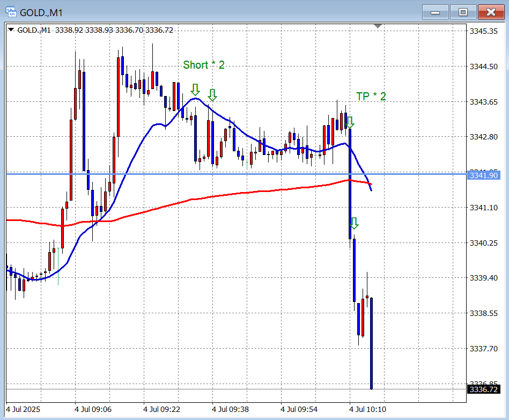Close the GOLD.,M1 chart window

[491, 12]
